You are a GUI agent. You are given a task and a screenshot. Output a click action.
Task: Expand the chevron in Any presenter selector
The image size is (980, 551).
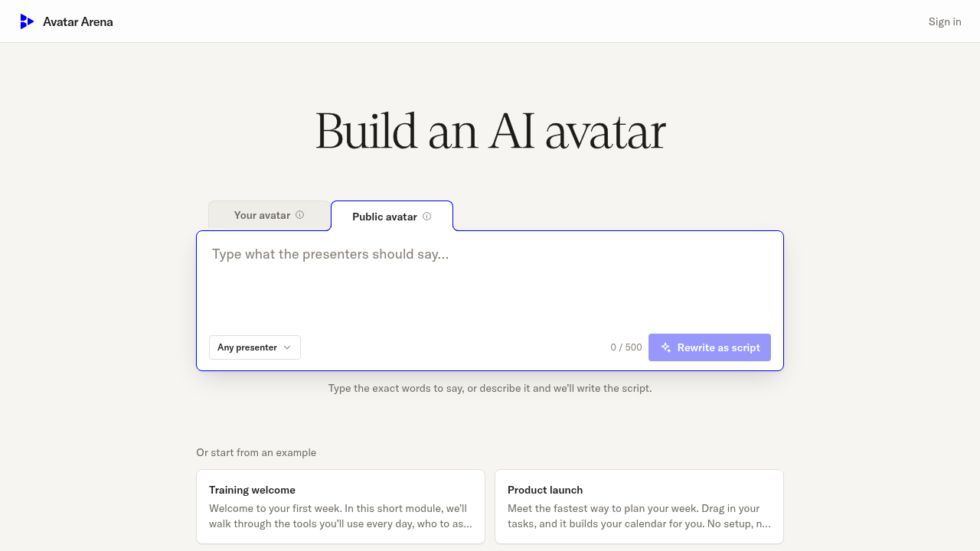coord(287,347)
